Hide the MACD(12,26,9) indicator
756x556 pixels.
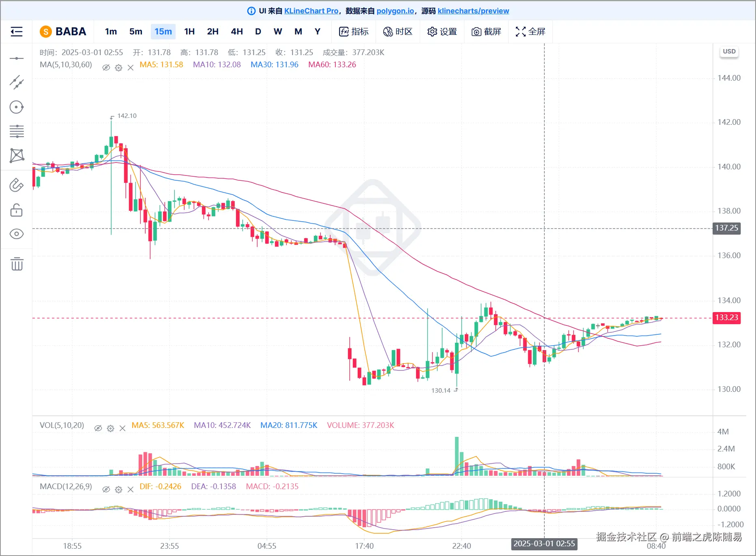[106, 489]
